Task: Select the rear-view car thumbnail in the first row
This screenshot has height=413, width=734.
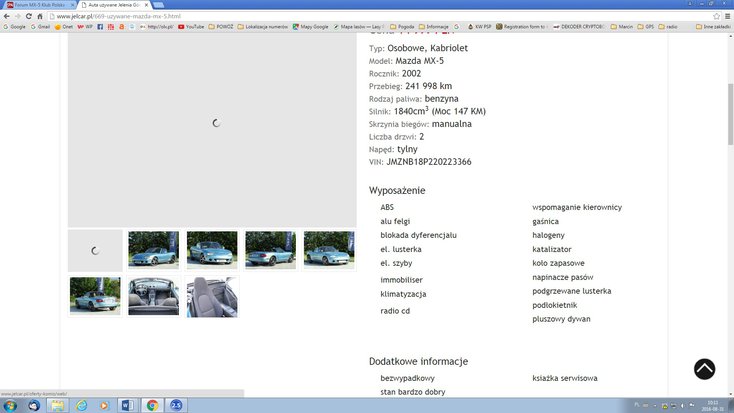Action: 271,250
